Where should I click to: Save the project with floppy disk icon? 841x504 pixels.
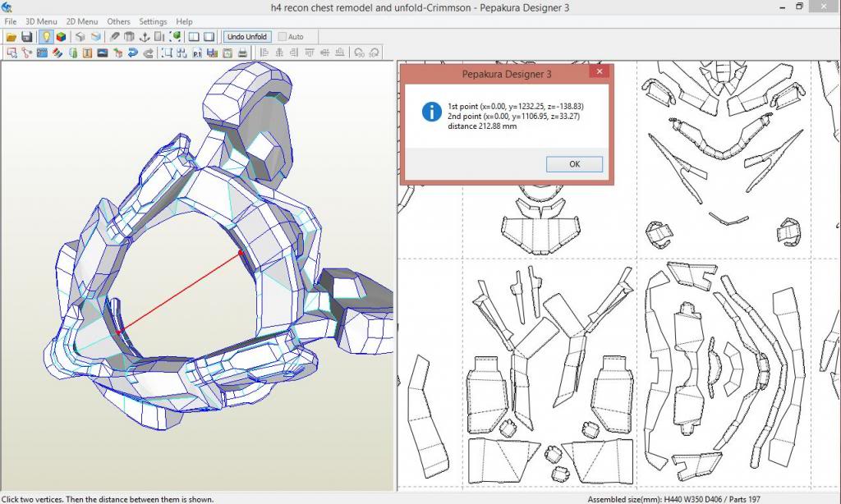click(27, 37)
